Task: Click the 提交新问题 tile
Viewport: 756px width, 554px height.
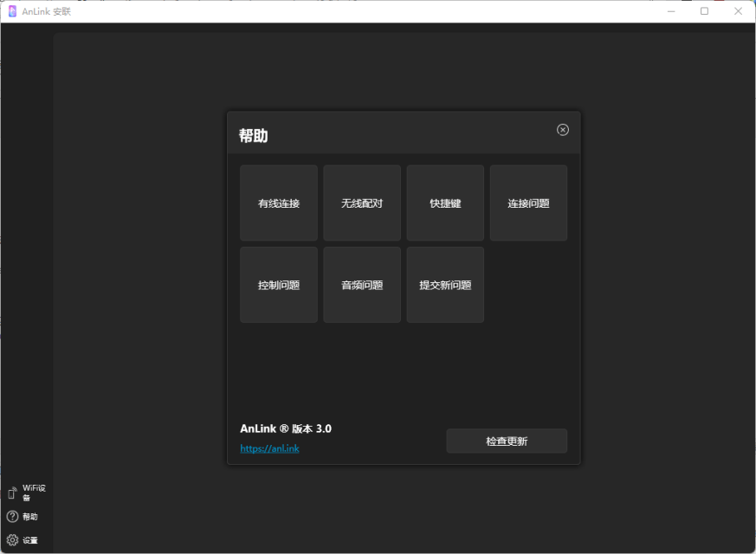Action: point(445,285)
